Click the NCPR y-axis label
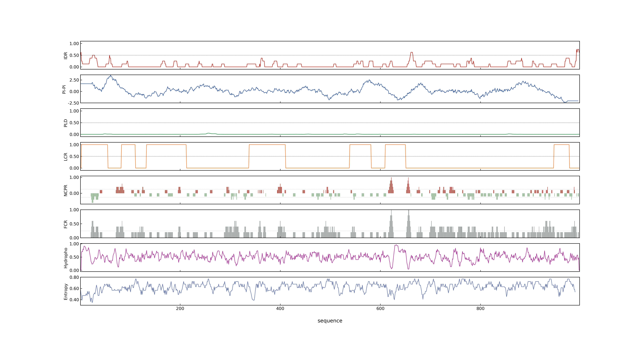The width and height of the screenshot is (644, 343). (66, 190)
